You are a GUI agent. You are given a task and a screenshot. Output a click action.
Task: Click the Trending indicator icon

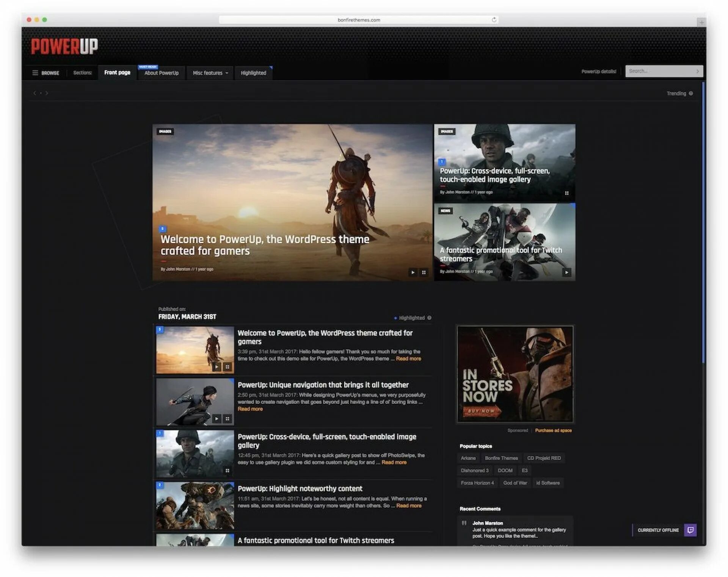tap(690, 93)
